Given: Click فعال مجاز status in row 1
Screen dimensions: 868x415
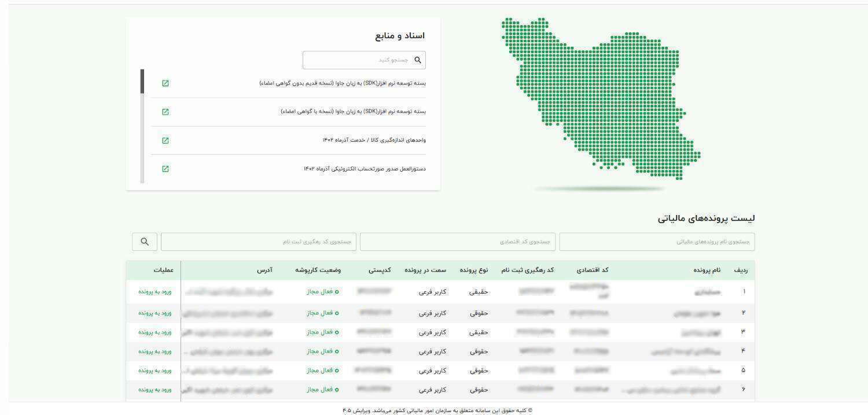Looking at the screenshot, I should pyautogui.click(x=323, y=292).
